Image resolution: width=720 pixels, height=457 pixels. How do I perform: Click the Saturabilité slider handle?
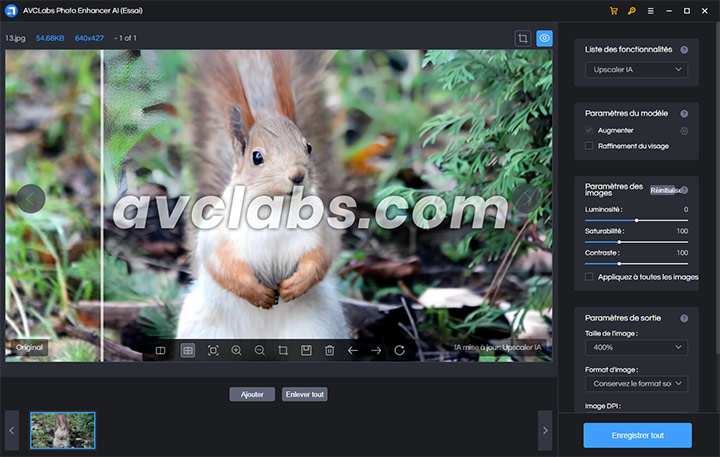619,242
